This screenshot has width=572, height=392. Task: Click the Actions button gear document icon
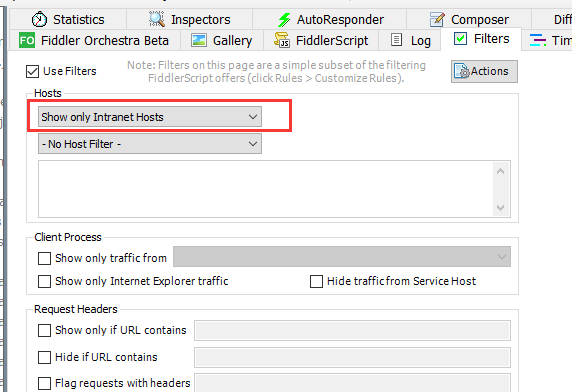(x=462, y=71)
